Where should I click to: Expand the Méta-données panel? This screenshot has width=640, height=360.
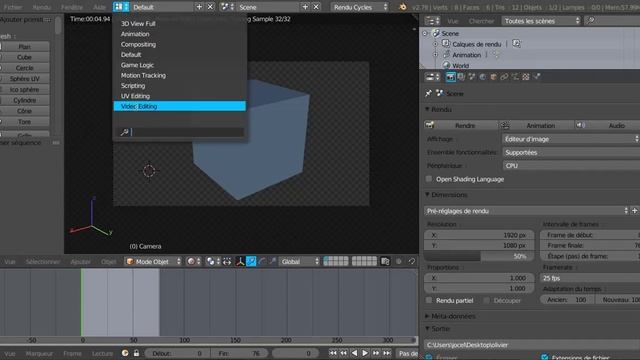coord(427,316)
